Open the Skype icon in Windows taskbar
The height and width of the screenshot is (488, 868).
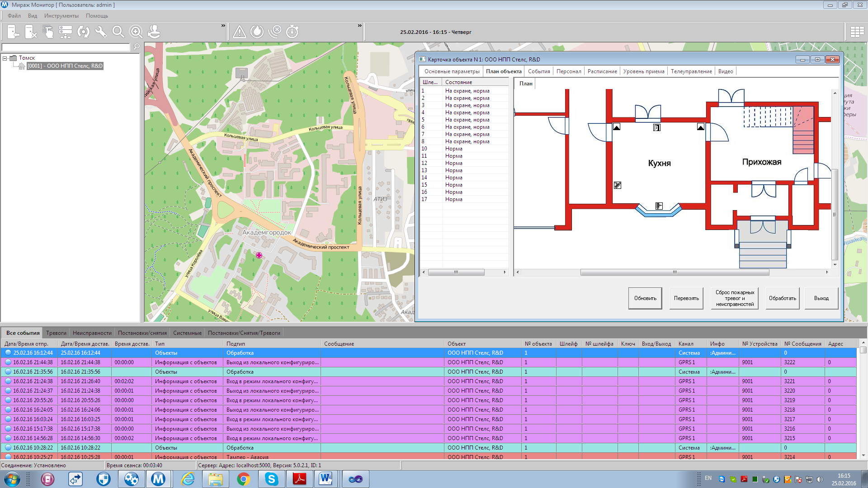click(x=271, y=479)
